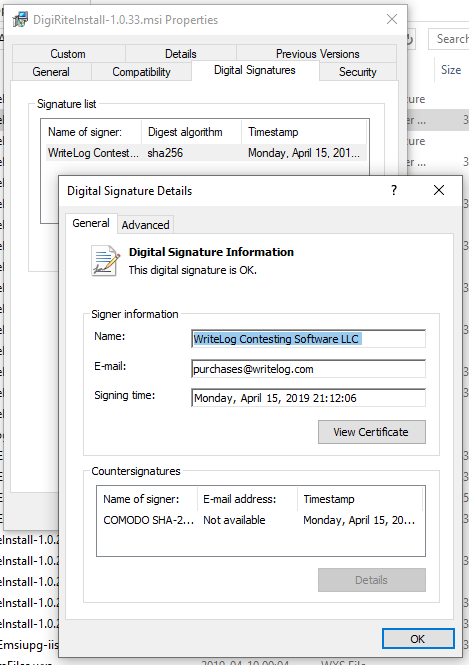The image size is (469, 665).
Task: Close the DigiRiteInstall Properties window
Action: point(392,19)
